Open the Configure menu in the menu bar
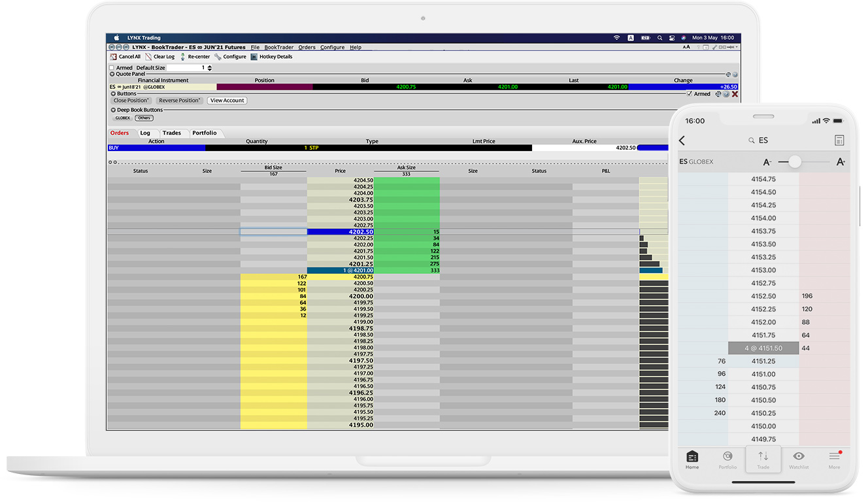 pyautogui.click(x=332, y=47)
